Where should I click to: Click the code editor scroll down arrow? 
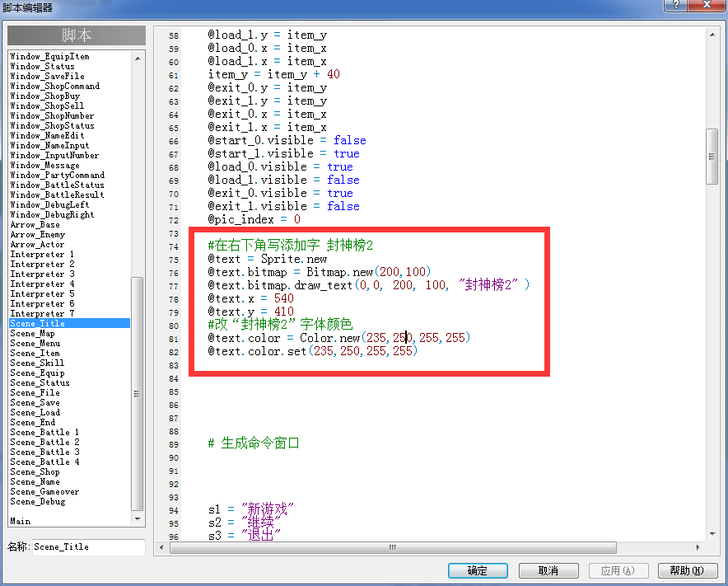pyautogui.click(x=712, y=534)
